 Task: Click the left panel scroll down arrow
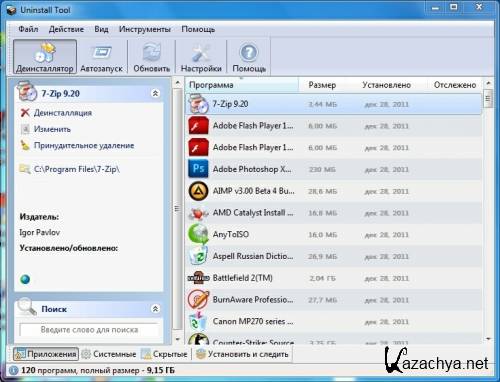[178, 339]
